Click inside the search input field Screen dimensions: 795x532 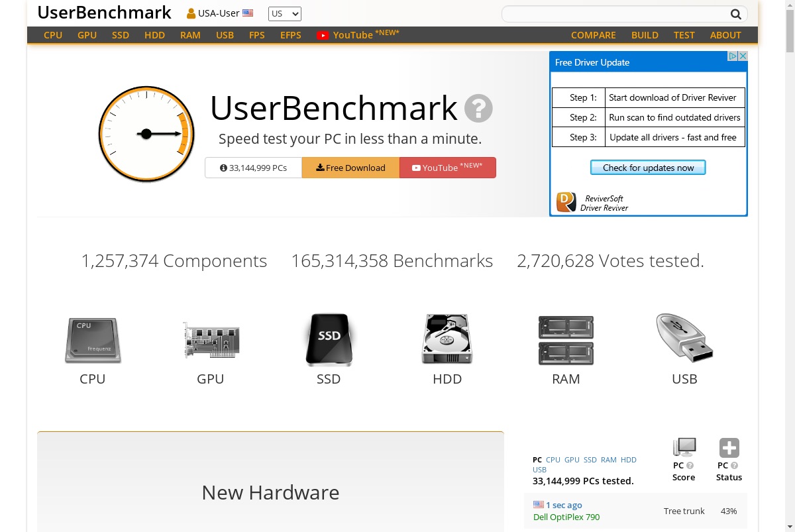(x=616, y=14)
